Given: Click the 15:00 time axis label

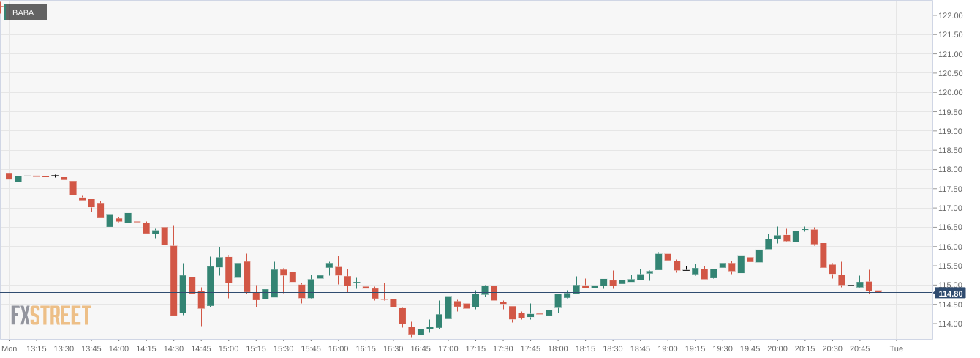Looking at the screenshot, I should tap(228, 348).
